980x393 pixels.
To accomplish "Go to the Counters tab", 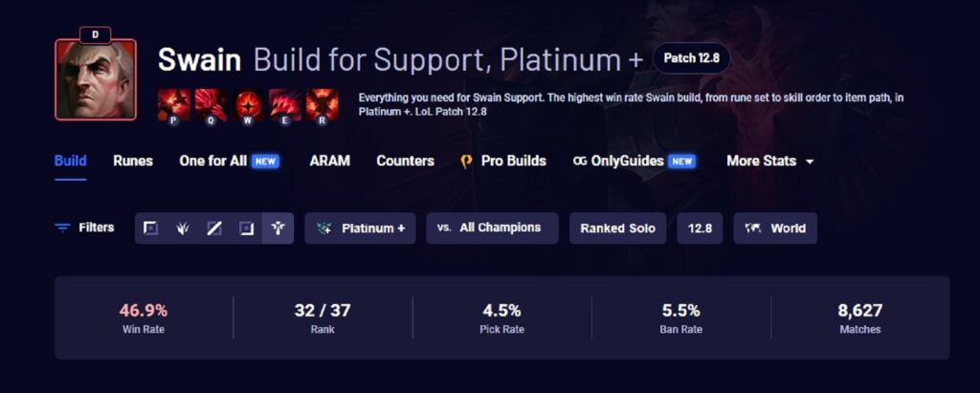I will click(405, 161).
